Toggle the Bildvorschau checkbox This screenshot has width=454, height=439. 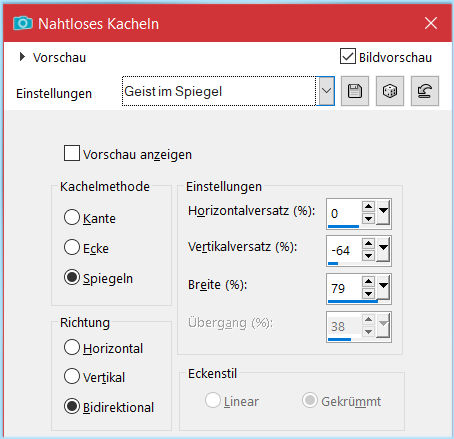[348, 56]
